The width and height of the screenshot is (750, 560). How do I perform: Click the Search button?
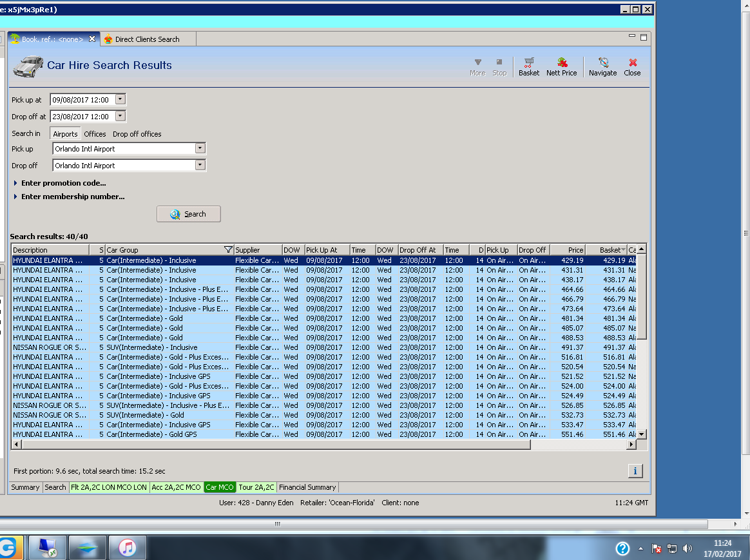point(189,214)
